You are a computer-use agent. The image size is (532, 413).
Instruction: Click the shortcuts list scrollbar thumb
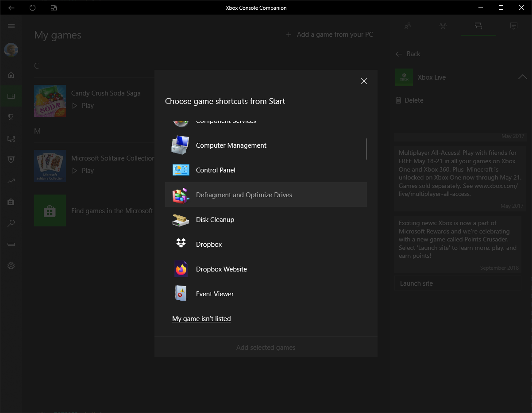[x=366, y=149]
